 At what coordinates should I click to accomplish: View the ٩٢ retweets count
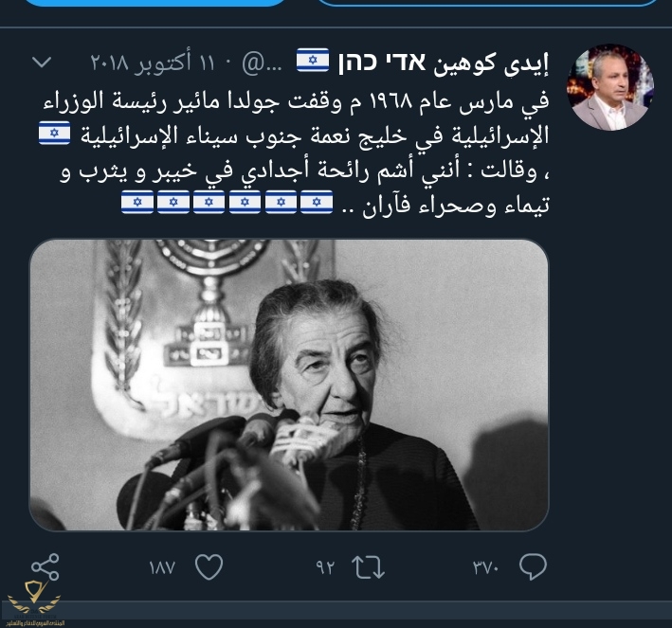(x=325, y=567)
